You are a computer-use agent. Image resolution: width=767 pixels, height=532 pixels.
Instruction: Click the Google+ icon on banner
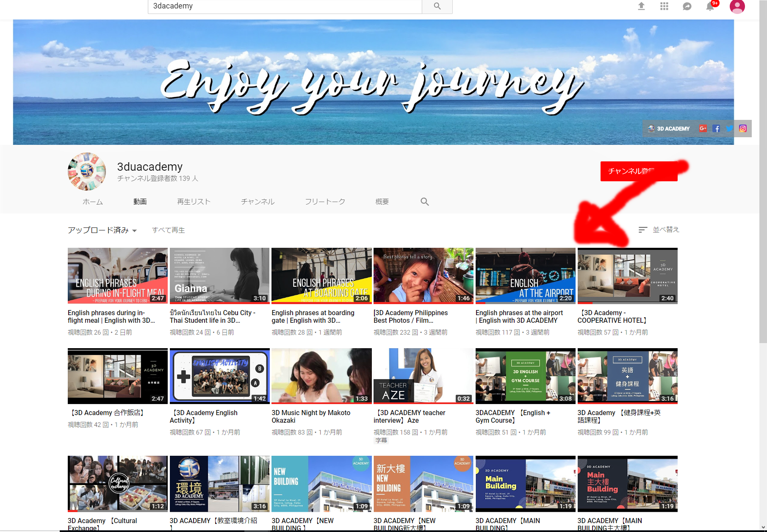coord(703,129)
